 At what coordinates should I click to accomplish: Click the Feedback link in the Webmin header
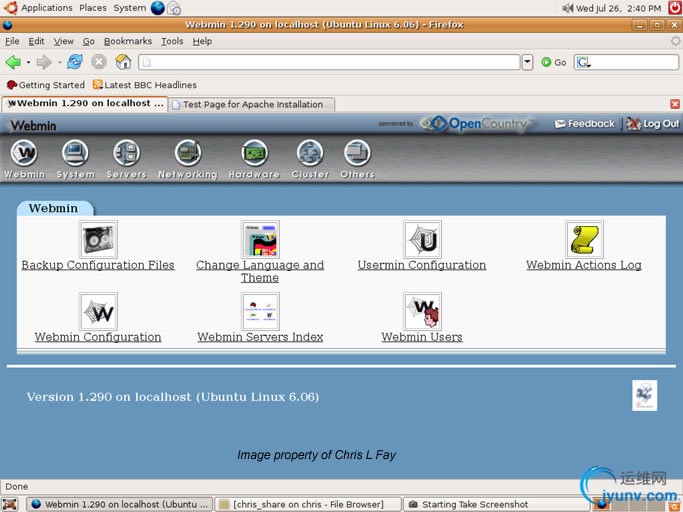coord(585,124)
